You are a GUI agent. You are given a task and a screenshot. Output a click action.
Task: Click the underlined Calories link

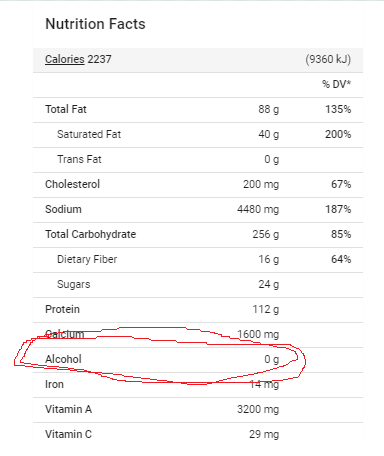(65, 59)
